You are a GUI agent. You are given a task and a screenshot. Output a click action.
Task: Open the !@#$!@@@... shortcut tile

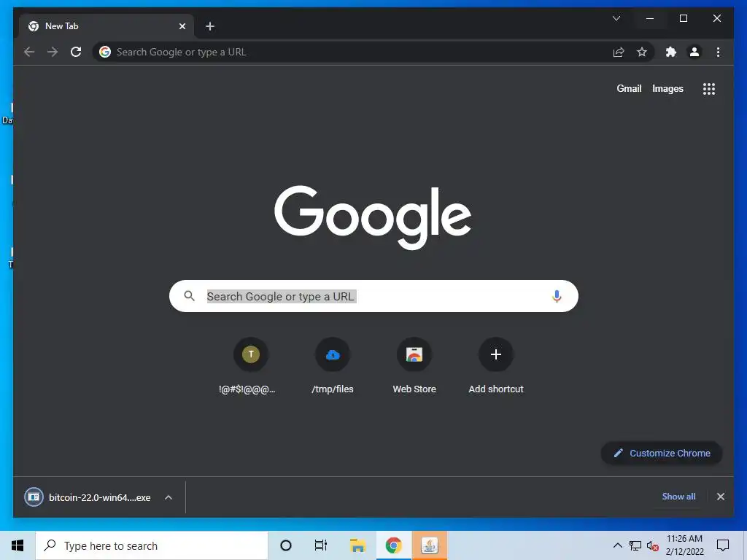pos(251,366)
